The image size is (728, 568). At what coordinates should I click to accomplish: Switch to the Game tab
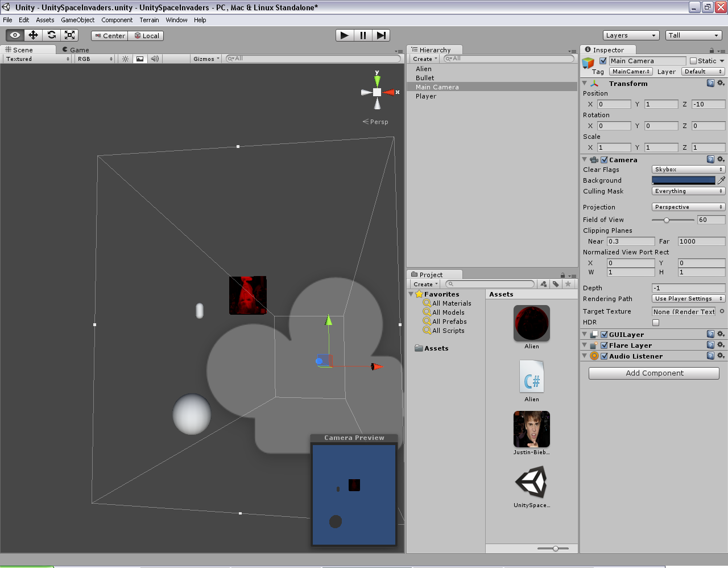point(76,50)
